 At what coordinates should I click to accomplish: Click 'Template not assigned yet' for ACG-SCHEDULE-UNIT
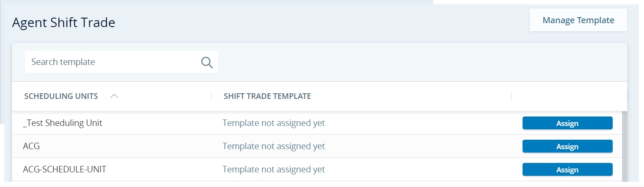273,169
